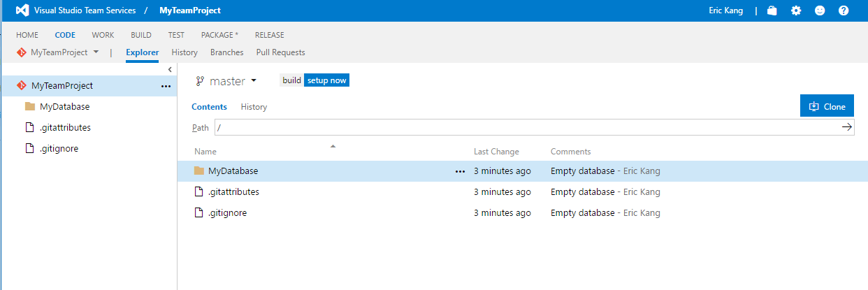Viewport: 868px width, 290px height.
Task: Click the MyTeamProject link in the header
Action: [190, 10]
